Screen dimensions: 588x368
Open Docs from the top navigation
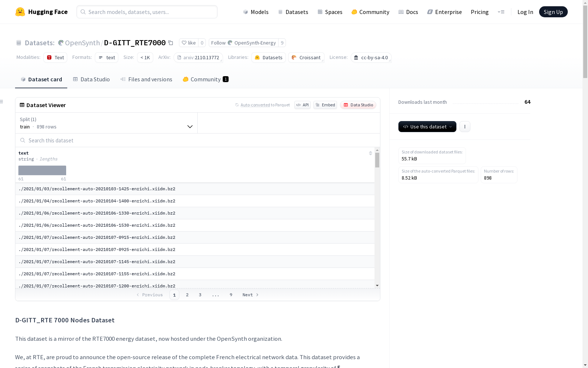coord(408,12)
